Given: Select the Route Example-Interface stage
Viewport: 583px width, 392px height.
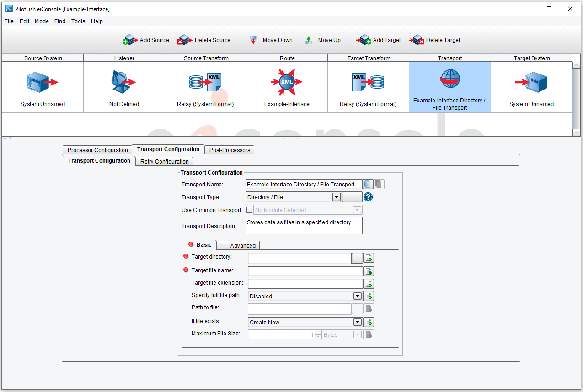Looking at the screenshot, I should pos(287,87).
